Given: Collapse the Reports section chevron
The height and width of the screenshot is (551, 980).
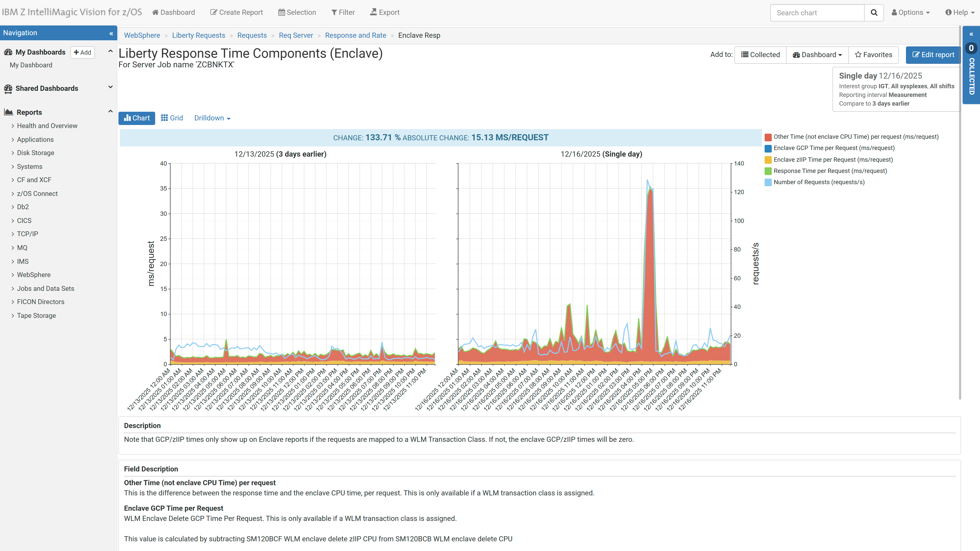Looking at the screenshot, I should 110,111.
